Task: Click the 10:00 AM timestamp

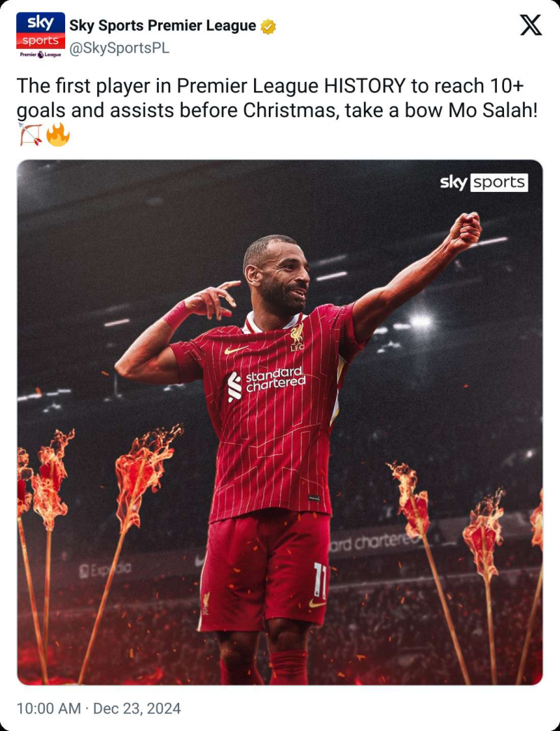Action: (x=49, y=709)
